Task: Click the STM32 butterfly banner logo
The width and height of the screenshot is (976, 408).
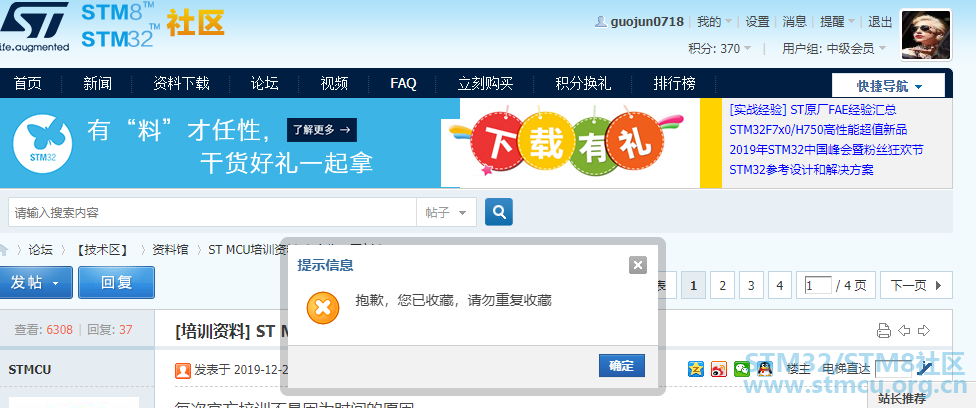Action: tap(42, 143)
